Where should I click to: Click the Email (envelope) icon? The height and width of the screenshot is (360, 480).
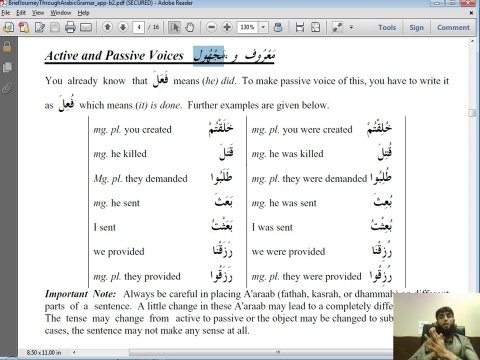pos(86,27)
